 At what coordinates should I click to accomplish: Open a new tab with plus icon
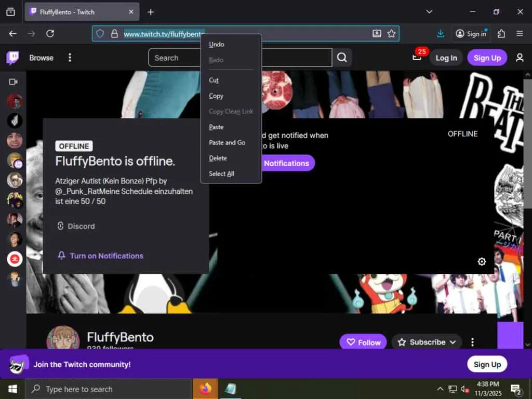coord(151,12)
